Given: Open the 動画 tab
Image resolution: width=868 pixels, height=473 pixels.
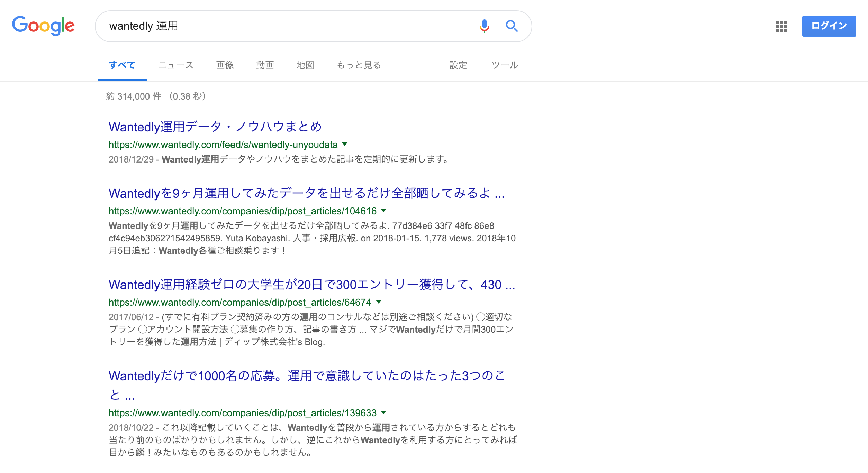Looking at the screenshot, I should 265,65.
